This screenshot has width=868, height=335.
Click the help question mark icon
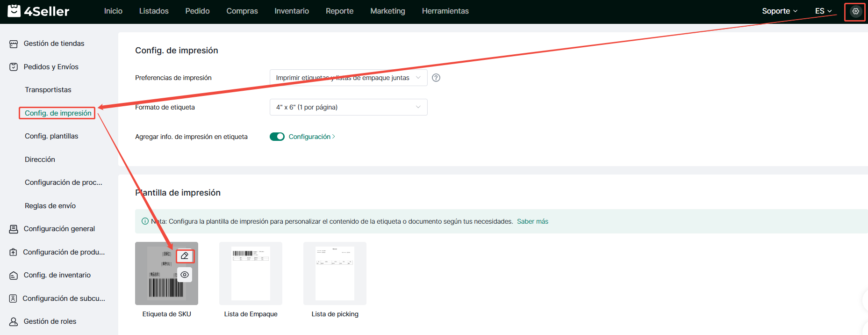pyautogui.click(x=436, y=78)
